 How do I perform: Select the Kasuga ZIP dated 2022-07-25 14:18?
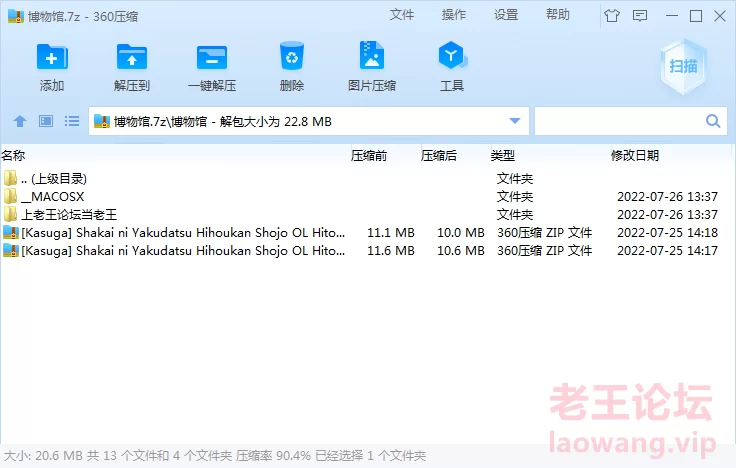[x=183, y=232]
